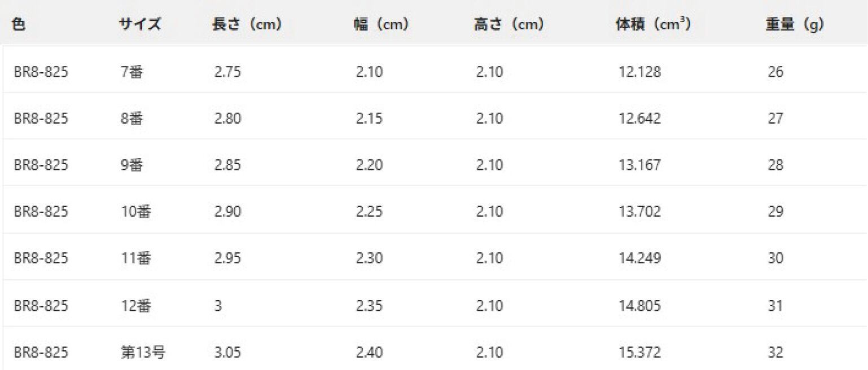The image size is (868, 370).
Task: Click the length value 2.85
Action: point(226,165)
